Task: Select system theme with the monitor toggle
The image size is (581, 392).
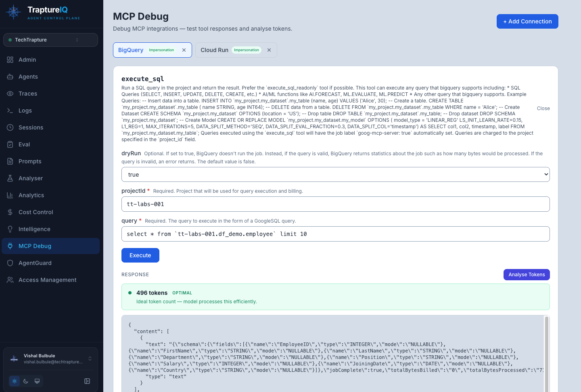Action: [37, 381]
